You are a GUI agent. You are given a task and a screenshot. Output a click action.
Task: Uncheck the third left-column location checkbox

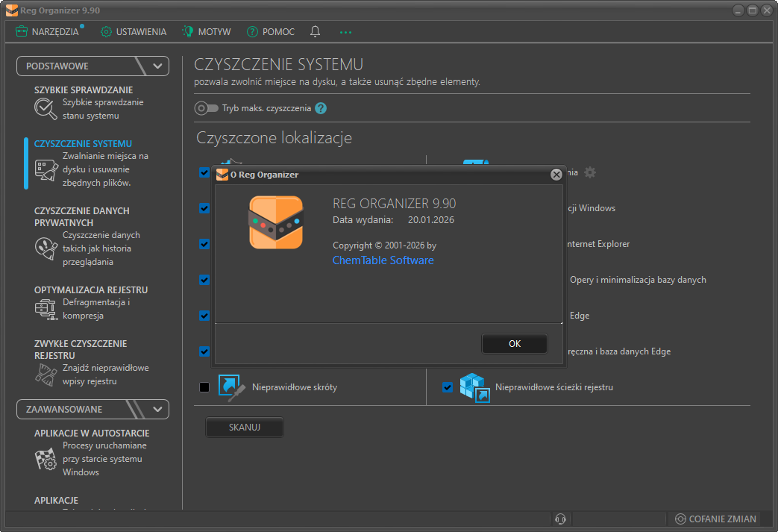pyautogui.click(x=204, y=244)
